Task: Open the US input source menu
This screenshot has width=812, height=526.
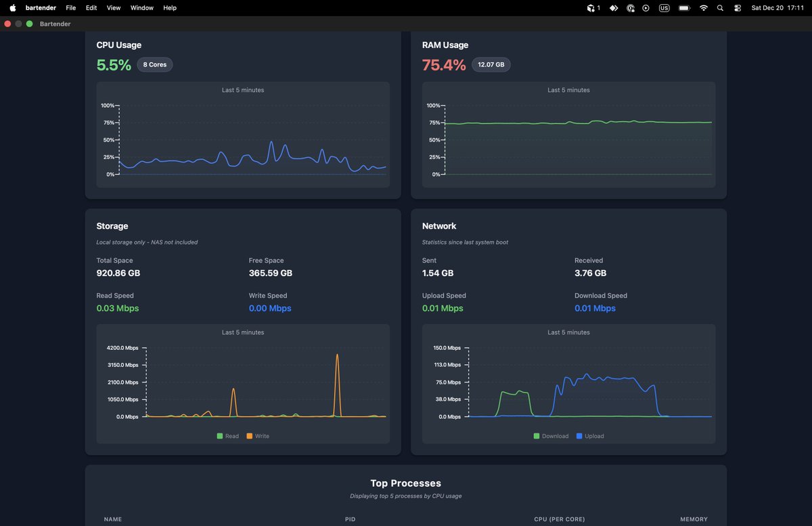Action: (664, 8)
